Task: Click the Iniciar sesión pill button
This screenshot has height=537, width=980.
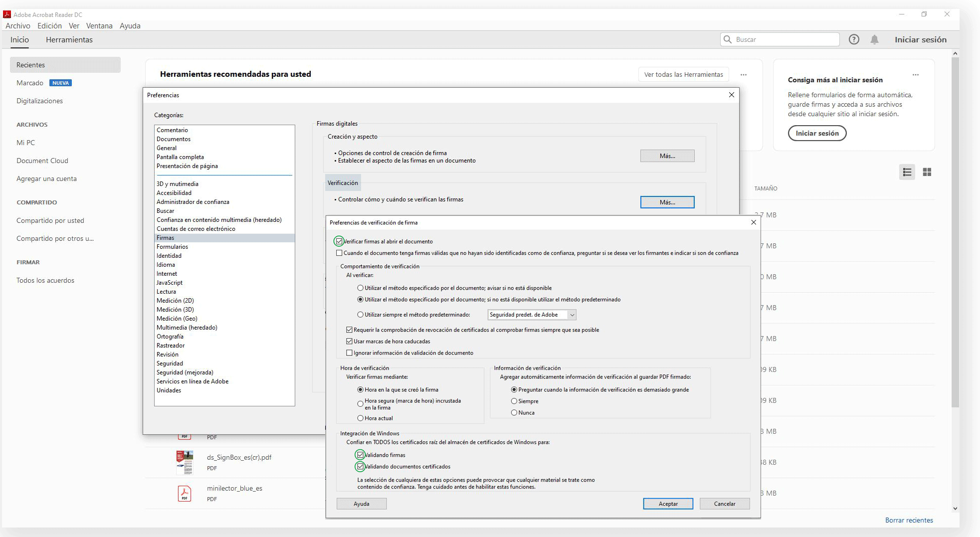Action: click(x=817, y=133)
